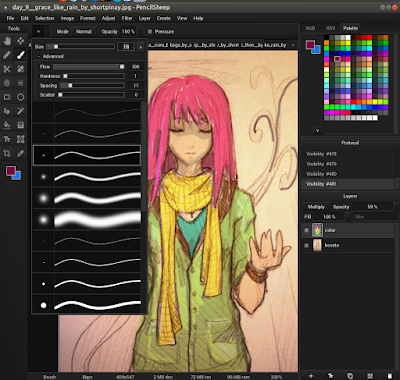Switch to the HSV color tab

point(330,28)
